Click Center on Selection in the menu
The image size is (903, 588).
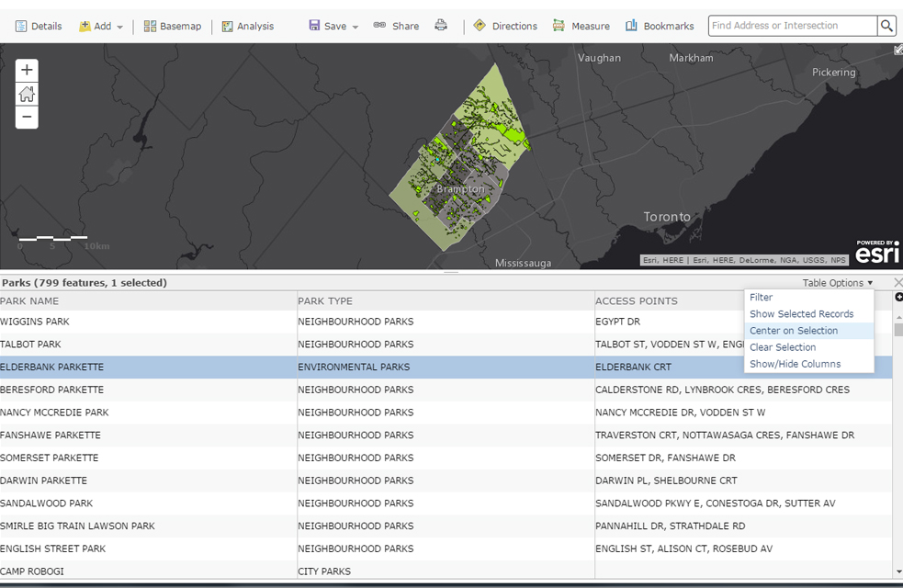coord(794,330)
